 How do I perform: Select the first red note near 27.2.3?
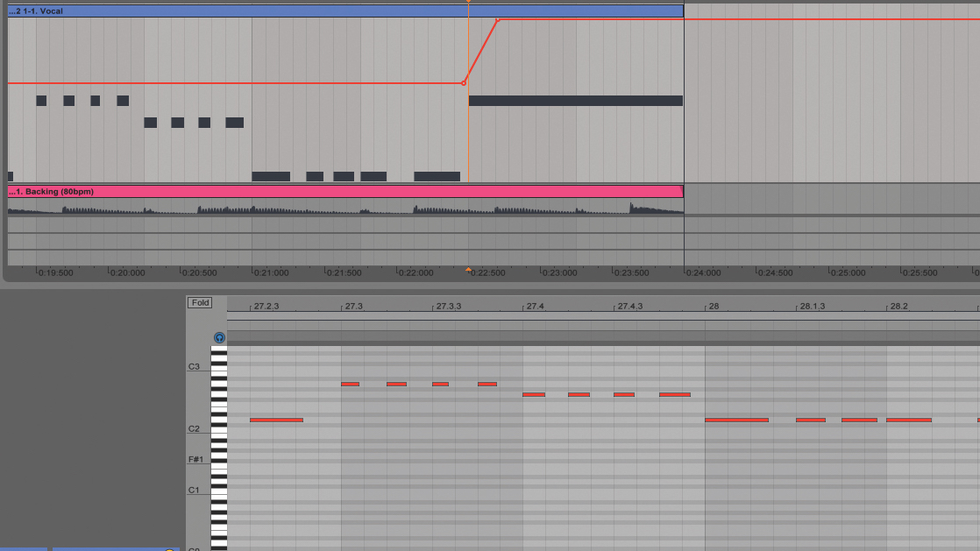pyautogui.click(x=276, y=420)
